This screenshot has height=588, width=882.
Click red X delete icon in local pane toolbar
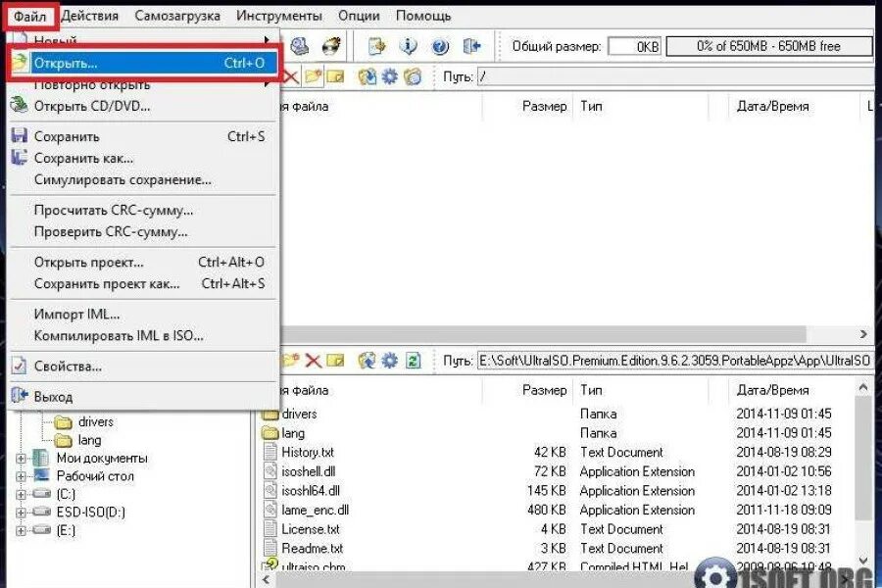click(314, 361)
